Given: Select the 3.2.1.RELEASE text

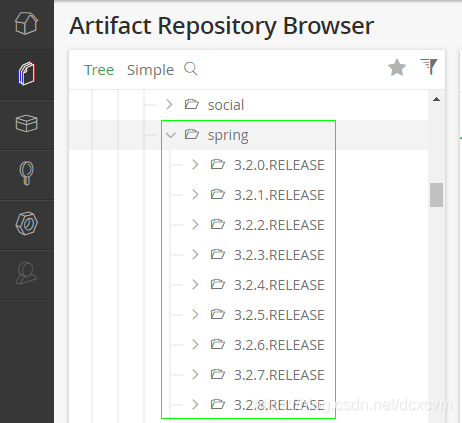Looking at the screenshot, I should tap(279, 195).
